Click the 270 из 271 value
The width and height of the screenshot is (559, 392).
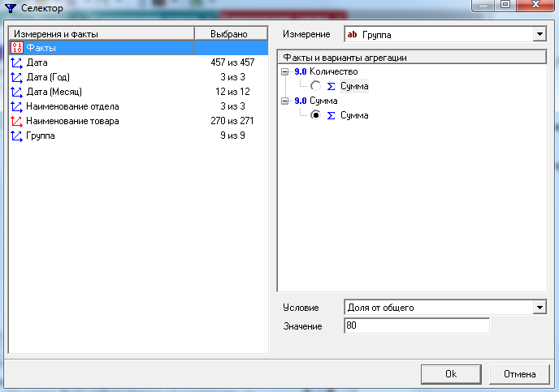(x=232, y=121)
